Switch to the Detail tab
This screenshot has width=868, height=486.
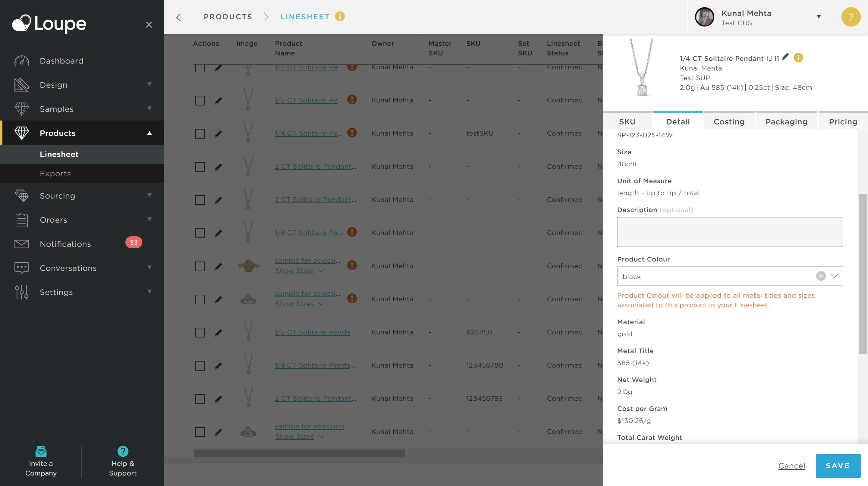click(x=678, y=121)
